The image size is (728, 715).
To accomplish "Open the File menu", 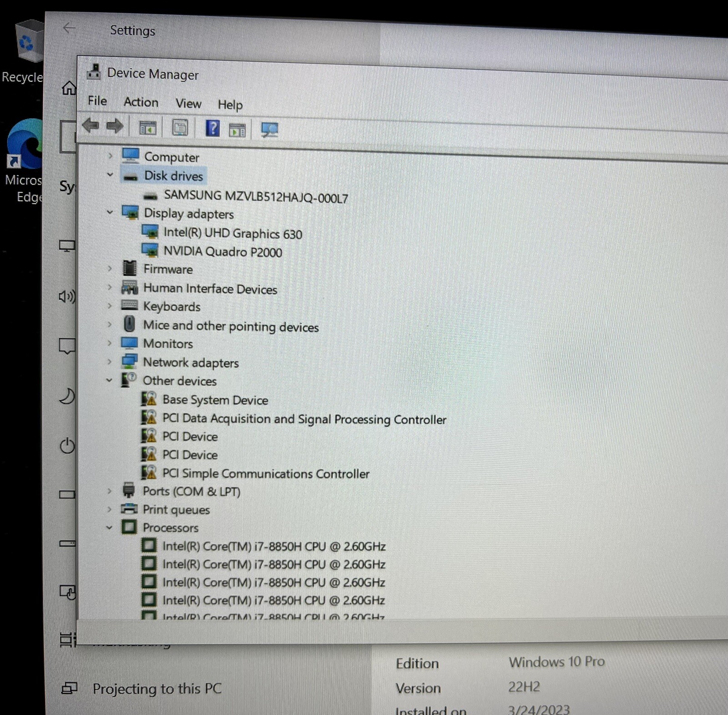I will tap(97, 101).
